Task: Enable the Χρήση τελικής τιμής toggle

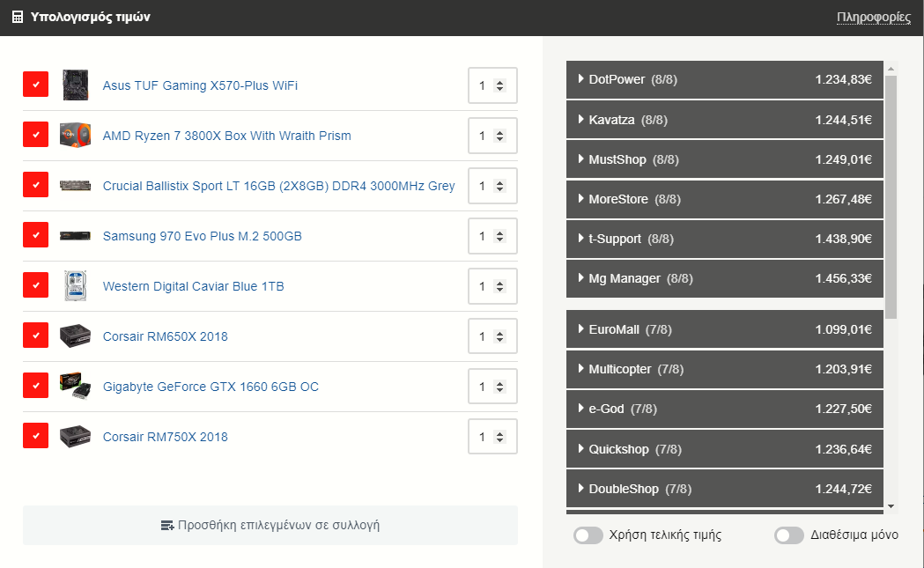Action: tap(588, 535)
